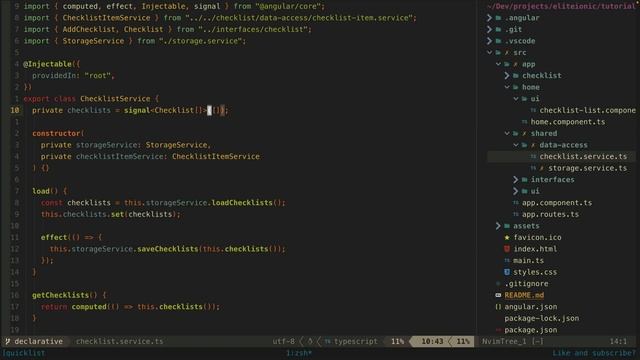This screenshot has width=640, height=360.
Task: Click the interfaces folder icon
Action: tap(524, 180)
